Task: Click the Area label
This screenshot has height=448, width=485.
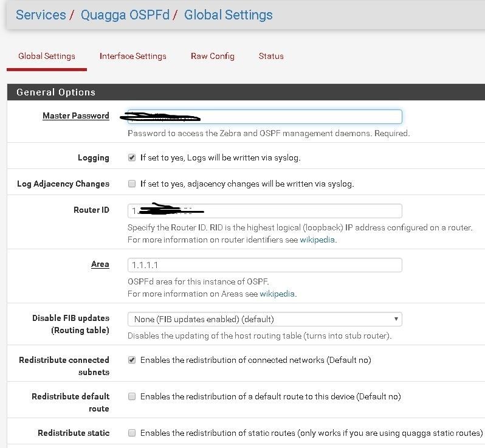Action: [x=100, y=264]
